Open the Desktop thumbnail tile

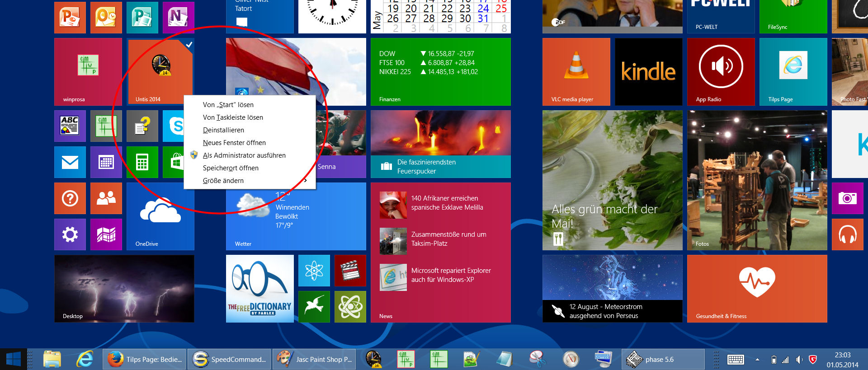[124, 288]
